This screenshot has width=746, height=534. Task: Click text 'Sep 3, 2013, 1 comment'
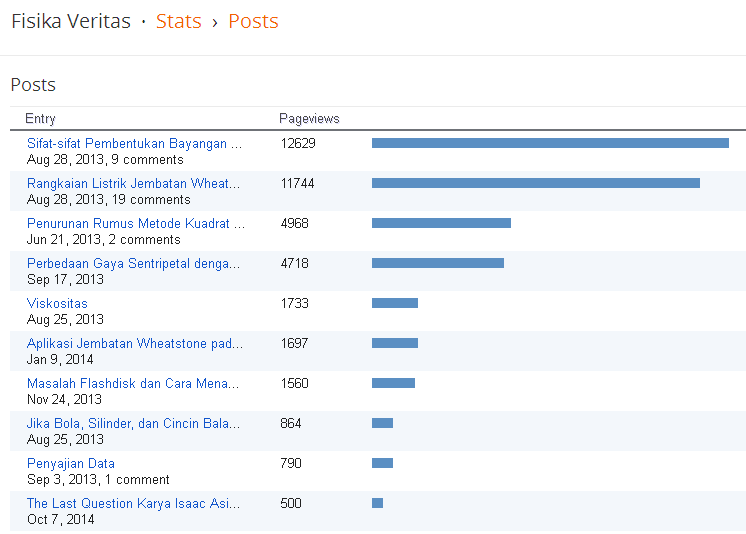(98, 479)
